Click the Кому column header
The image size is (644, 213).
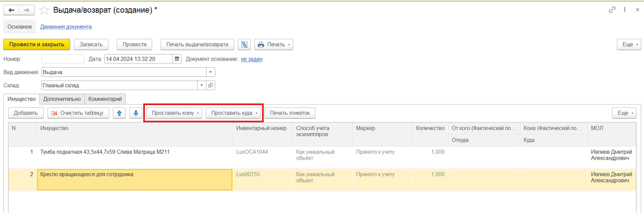coord(554,128)
